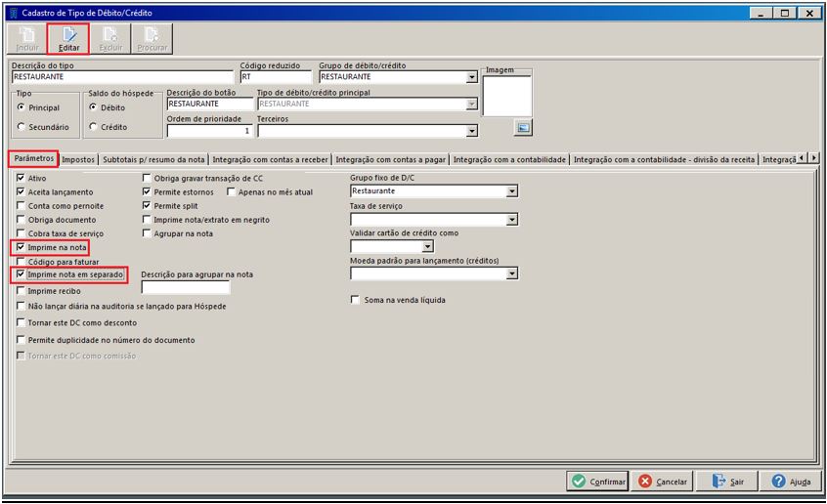Open Integração com contas a pagar tab

point(391,159)
